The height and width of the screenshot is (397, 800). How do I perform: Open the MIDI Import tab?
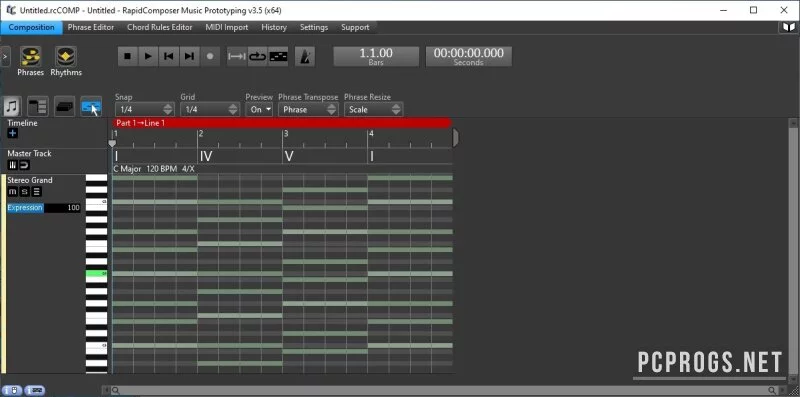pos(227,27)
